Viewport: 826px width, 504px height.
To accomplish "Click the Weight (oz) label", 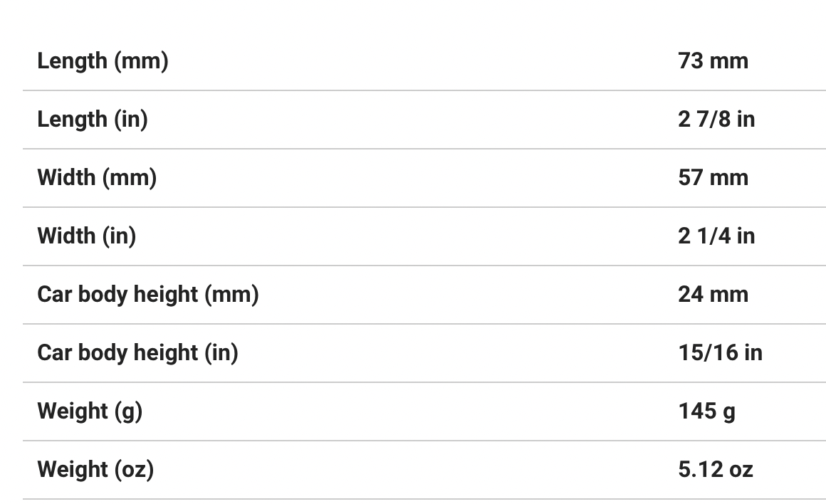I will tap(95, 470).
